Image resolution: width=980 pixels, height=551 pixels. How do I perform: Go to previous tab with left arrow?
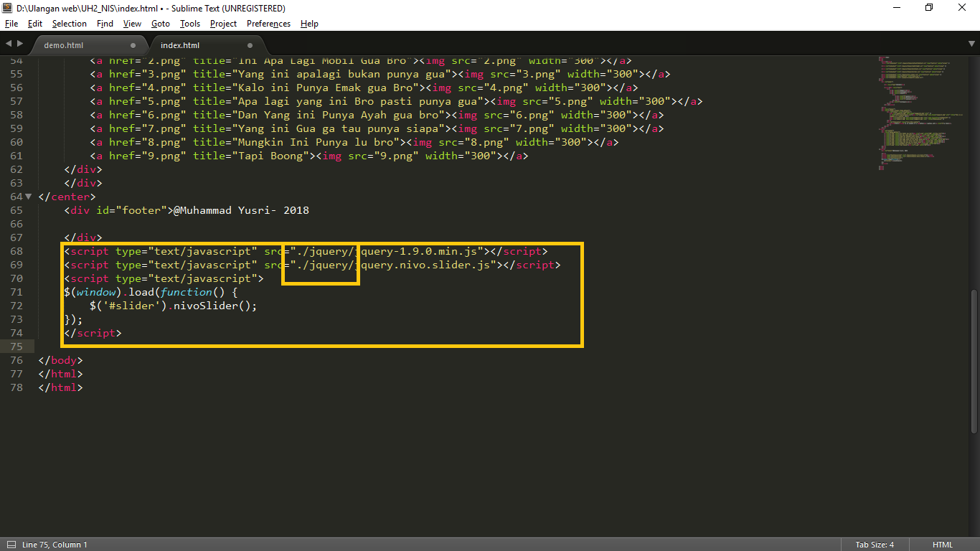8,44
